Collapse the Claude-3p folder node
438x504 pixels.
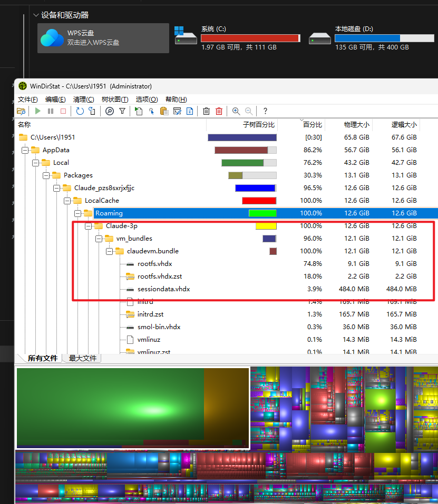[x=89, y=226]
